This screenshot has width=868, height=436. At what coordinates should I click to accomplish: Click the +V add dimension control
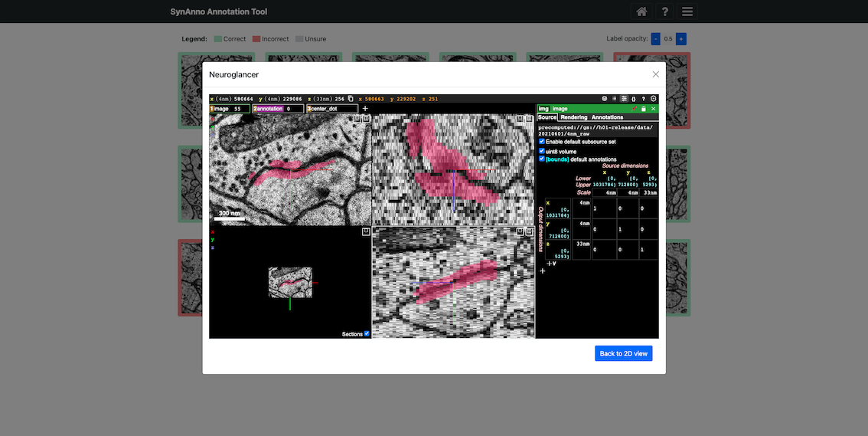coord(551,264)
